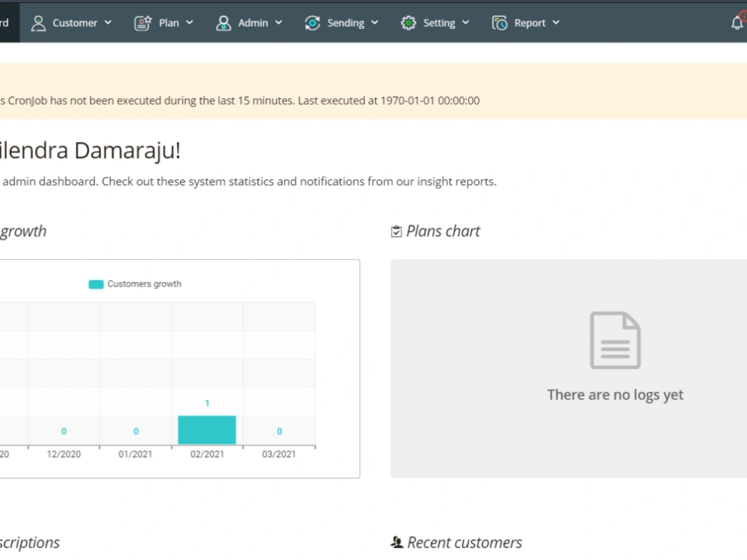Click the Plans chart clipboard icon
747x560 pixels.
click(x=397, y=231)
